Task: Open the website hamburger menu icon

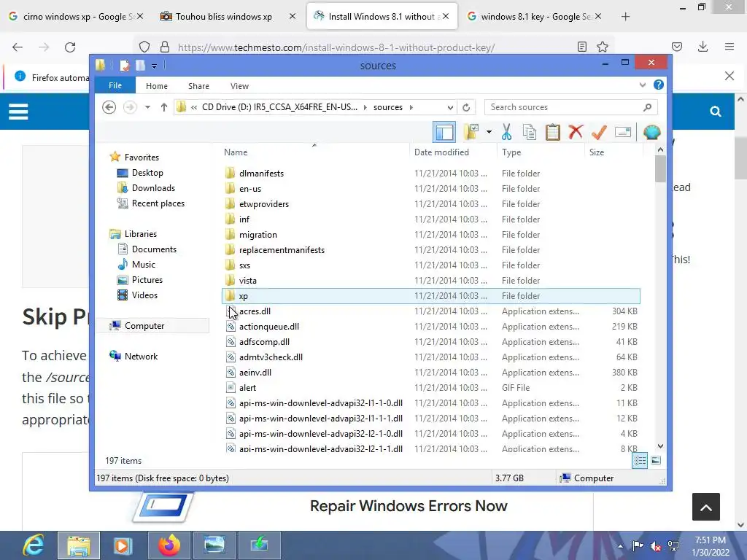Action: 18,112
